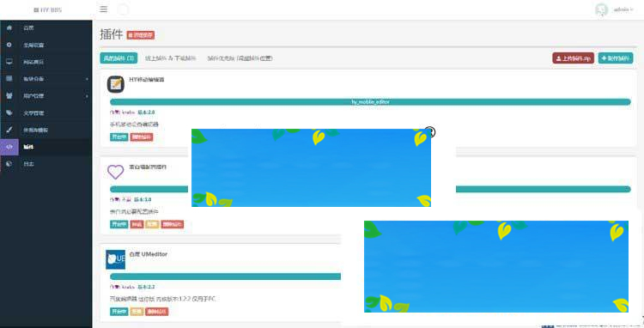Click the HY mobile editor notepad icon
The image size is (644, 328).
[115, 84]
